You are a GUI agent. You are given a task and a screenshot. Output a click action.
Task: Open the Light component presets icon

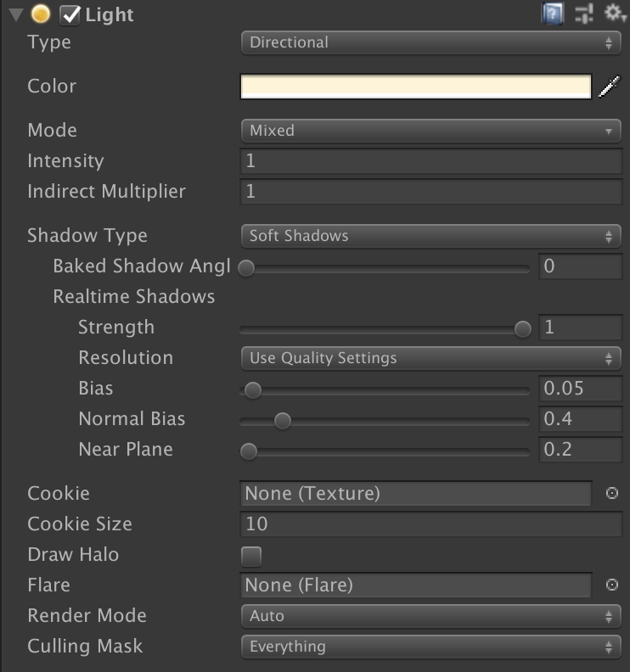pos(584,14)
